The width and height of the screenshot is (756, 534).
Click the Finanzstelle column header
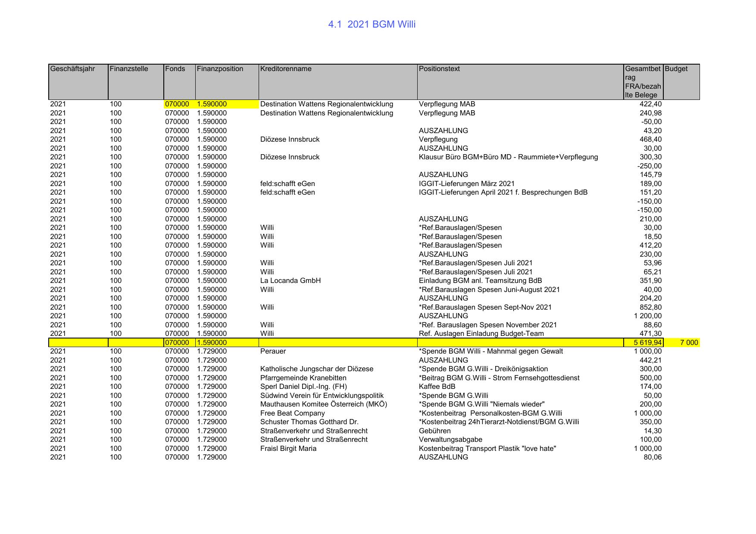coord(129,69)
